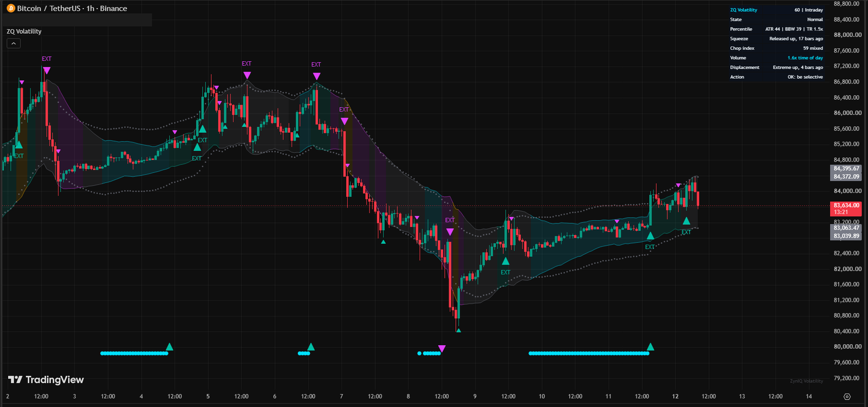
Task: Open the Bitcoin / TetherUS symbol title
Action: 72,9
